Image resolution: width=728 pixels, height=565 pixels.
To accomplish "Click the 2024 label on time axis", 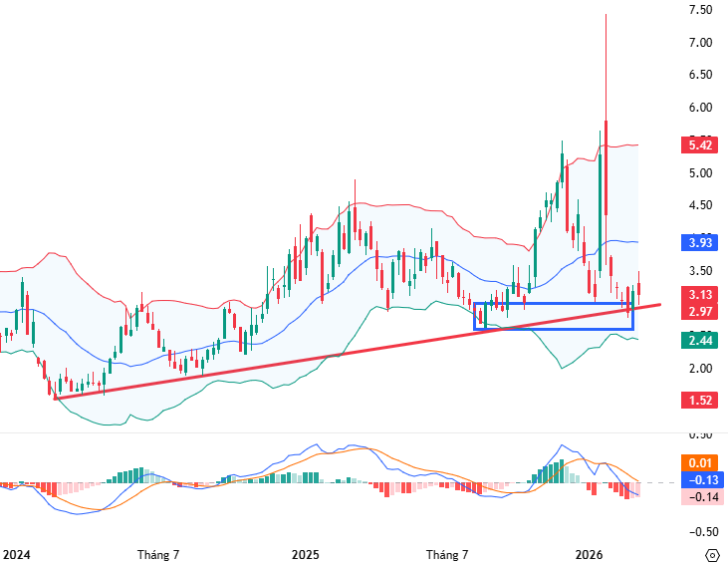I will click(x=17, y=554).
